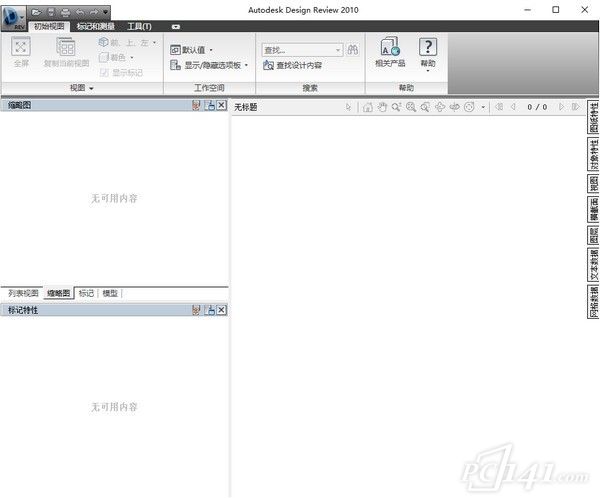Click the 复制当前视图 copy view icon

point(66,52)
